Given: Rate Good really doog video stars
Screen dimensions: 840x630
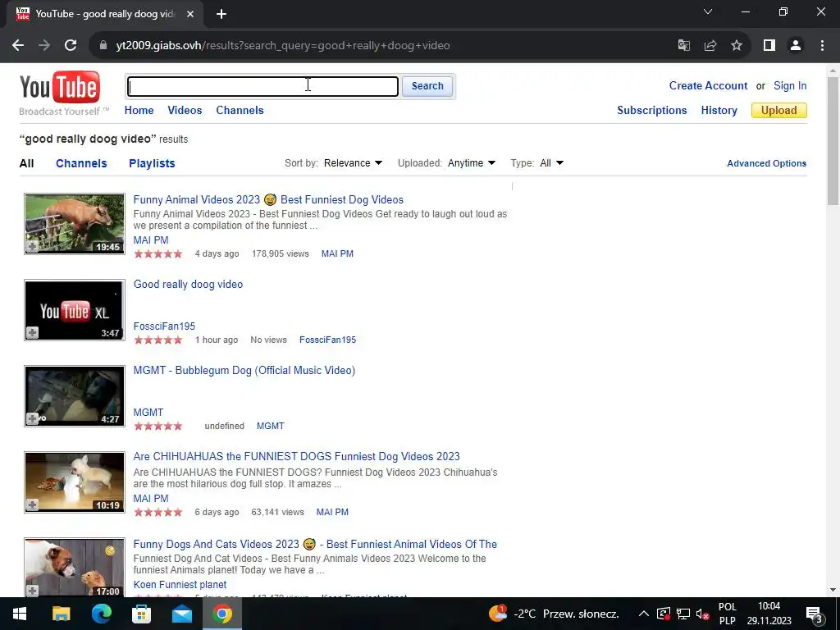Looking at the screenshot, I should [x=158, y=340].
